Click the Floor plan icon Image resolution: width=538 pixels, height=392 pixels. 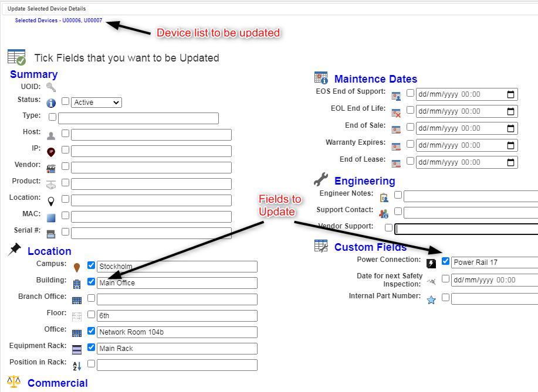(x=77, y=317)
